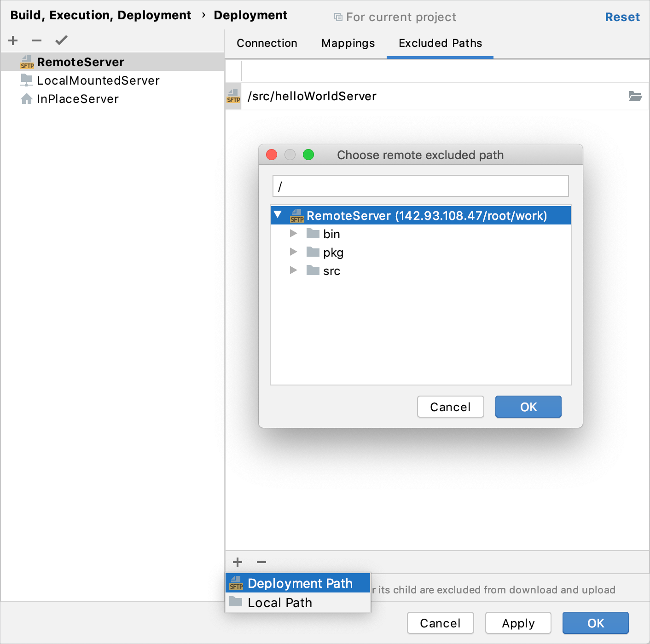Switch to the Connection tab
Screen dimensions: 650x644
pos(267,43)
